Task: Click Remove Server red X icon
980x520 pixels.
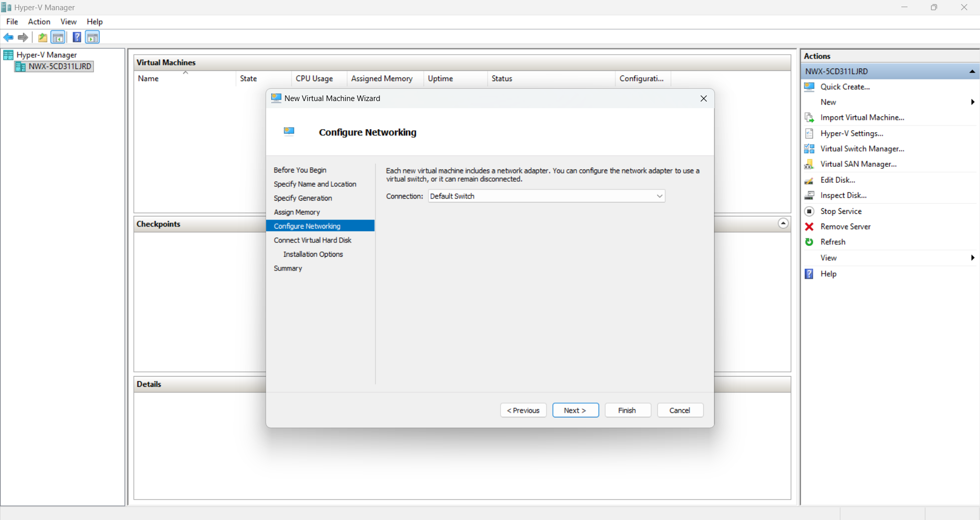Action: click(809, 227)
